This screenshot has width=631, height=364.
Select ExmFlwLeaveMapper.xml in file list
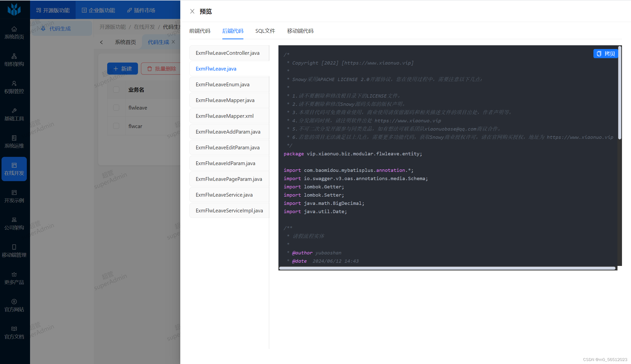[225, 116]
